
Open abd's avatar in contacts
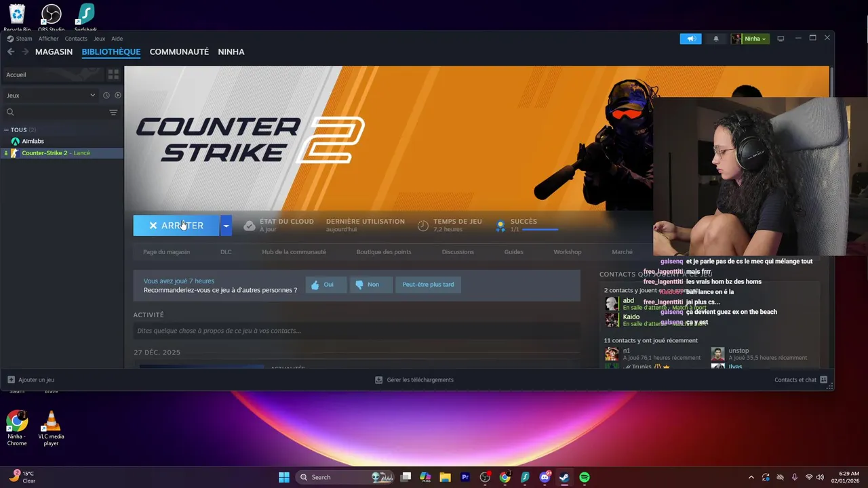tap(612, 304)
